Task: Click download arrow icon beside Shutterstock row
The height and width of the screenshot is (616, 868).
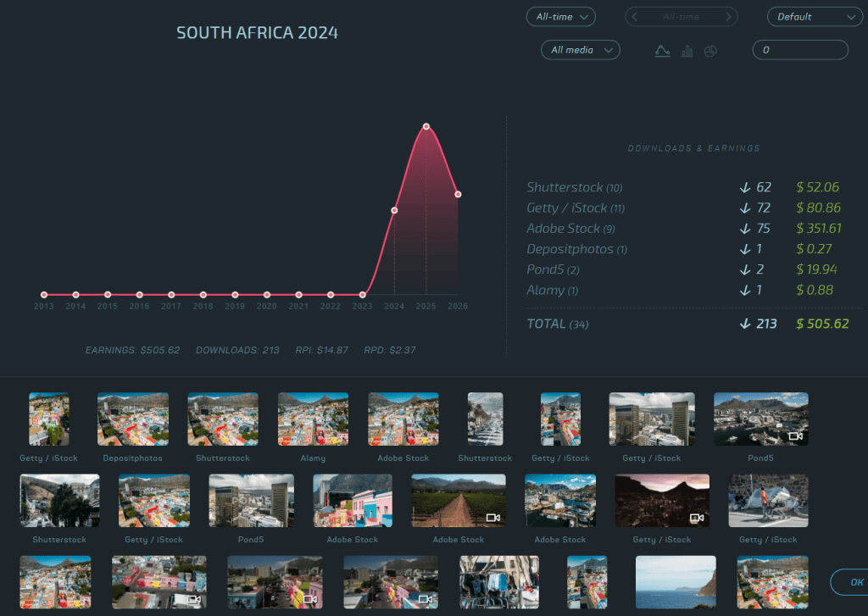Action: [x=745, y=187]
